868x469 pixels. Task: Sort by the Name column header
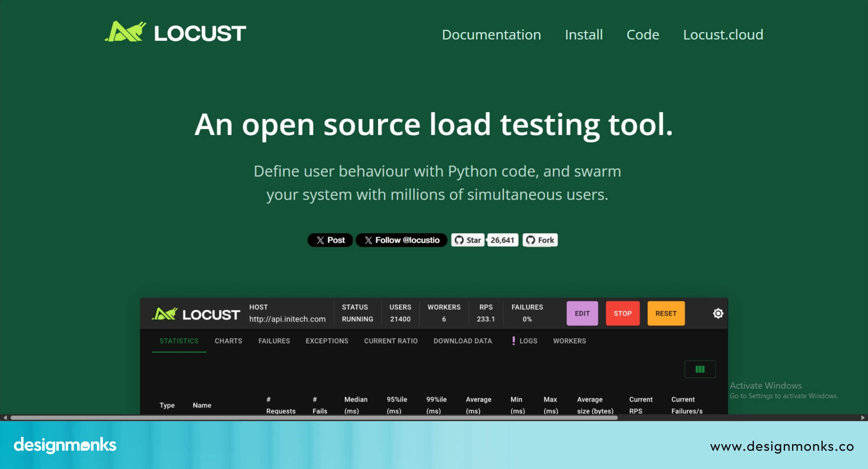pyautogui.click(x=202, y=405)
